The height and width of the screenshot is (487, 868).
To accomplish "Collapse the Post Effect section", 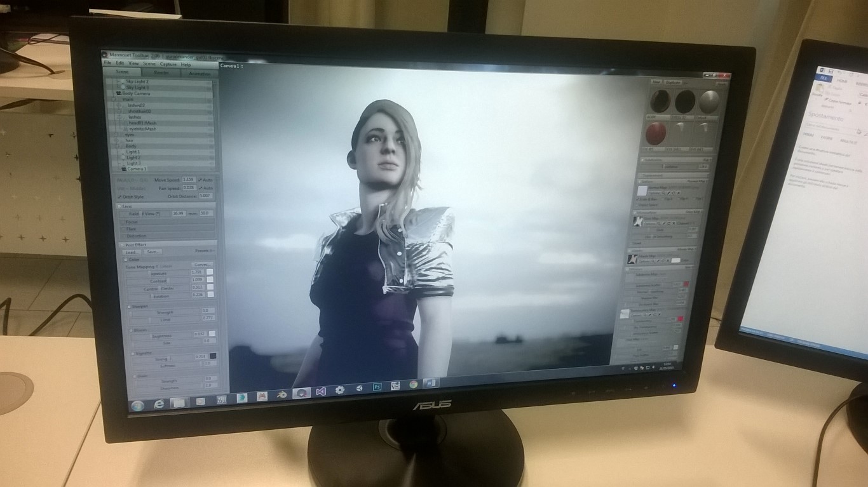I will coord(121,244).
